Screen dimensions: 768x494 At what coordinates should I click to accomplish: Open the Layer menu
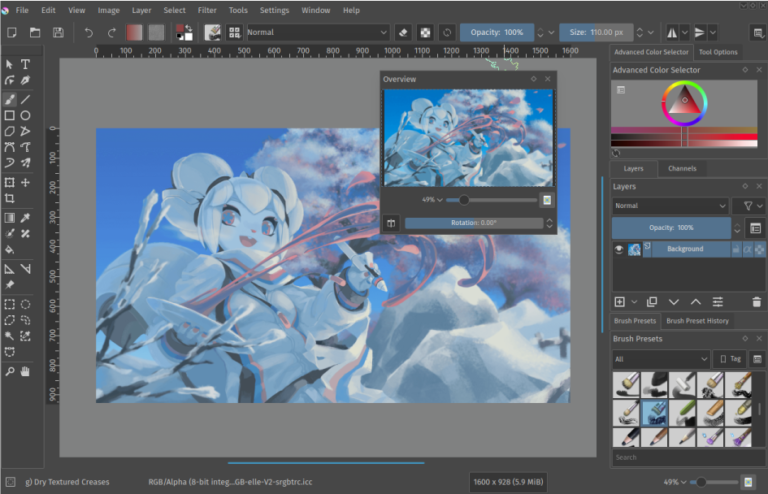141,10
